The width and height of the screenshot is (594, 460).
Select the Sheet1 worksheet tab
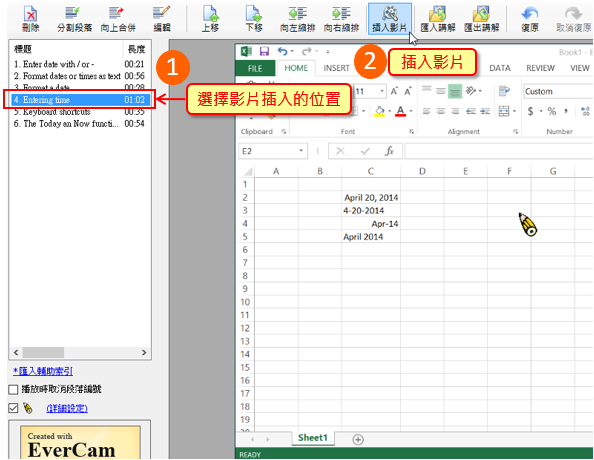point(313,438)
